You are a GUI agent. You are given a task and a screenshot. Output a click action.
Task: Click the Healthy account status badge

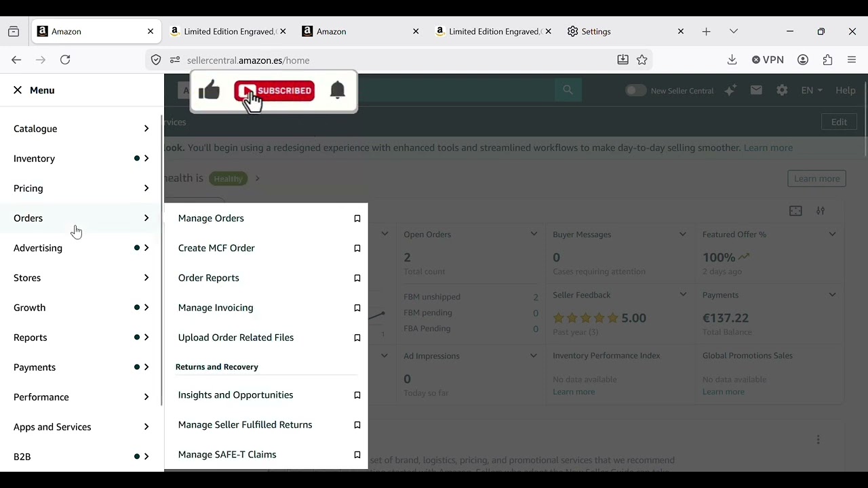229,178
